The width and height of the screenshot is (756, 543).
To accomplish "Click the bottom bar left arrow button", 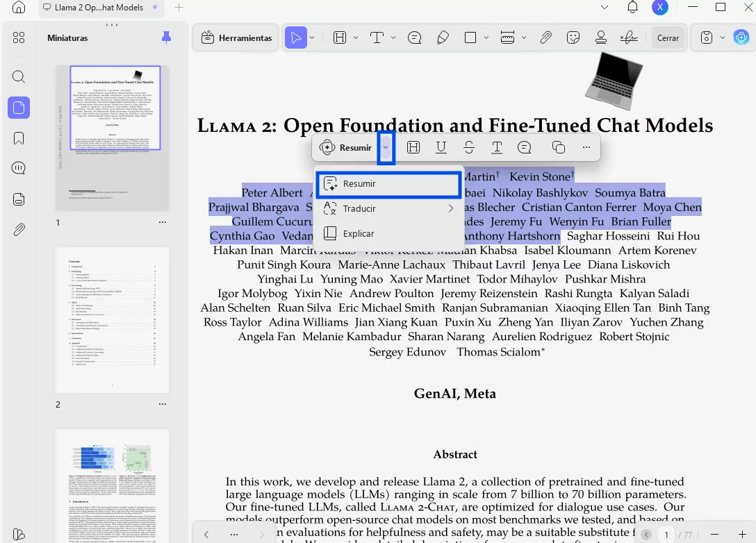I will (x=206, y=535).
